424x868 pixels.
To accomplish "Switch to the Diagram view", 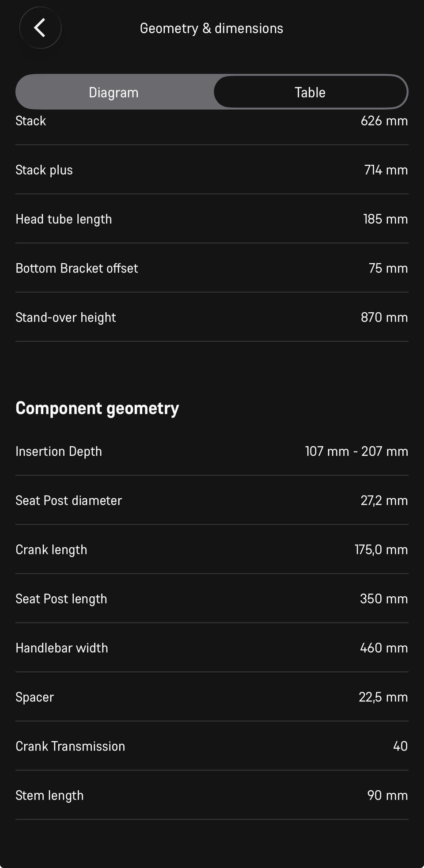I will [114, 92].
